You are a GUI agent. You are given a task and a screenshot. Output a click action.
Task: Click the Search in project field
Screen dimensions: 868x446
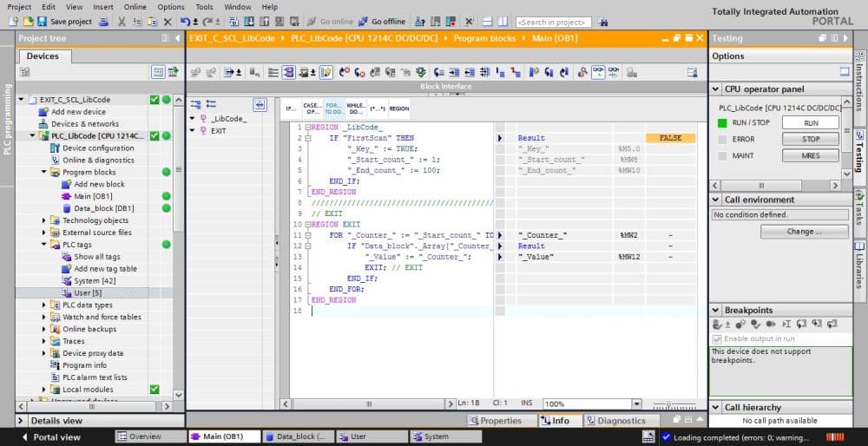(552, 23)
